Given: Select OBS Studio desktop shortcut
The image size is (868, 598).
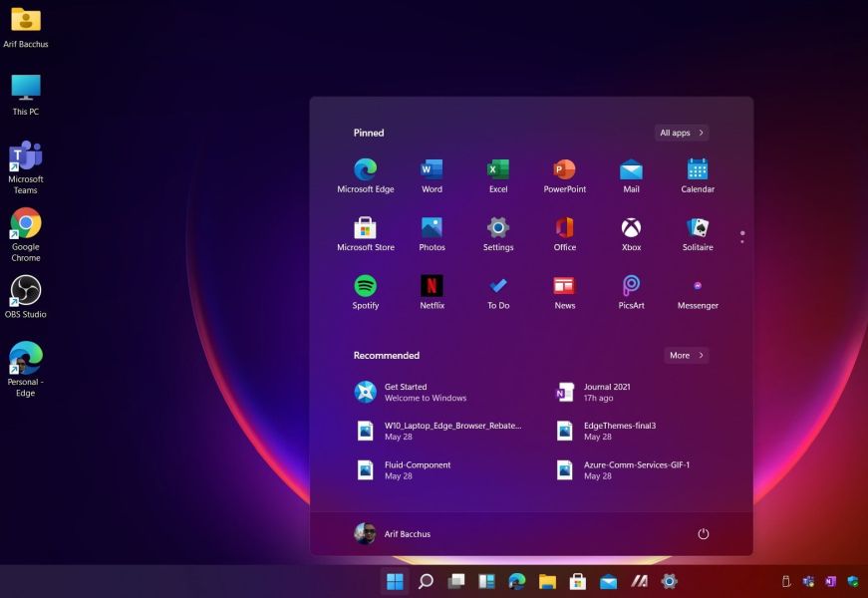Looking at the screenshot, I should pos(26,297).
